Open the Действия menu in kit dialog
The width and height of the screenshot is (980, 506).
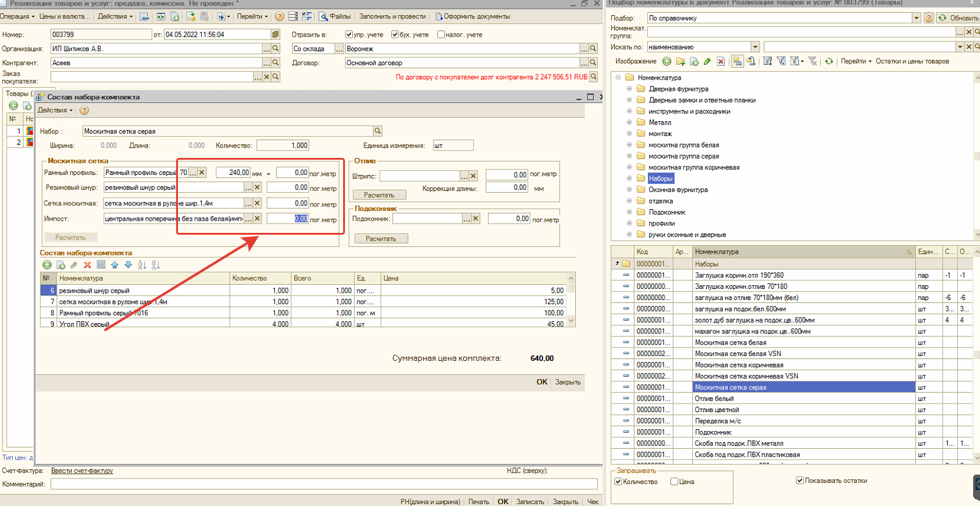(55, 110)
